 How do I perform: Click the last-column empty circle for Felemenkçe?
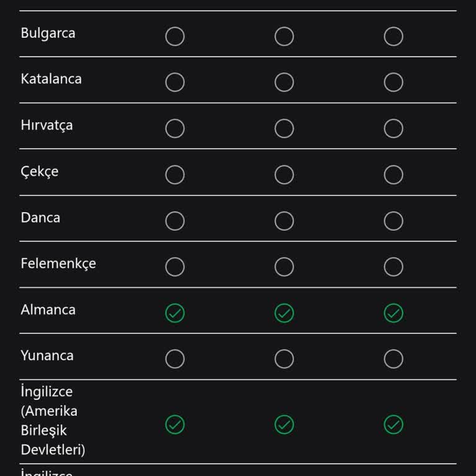pyautogui.click(x=393, y=267)
